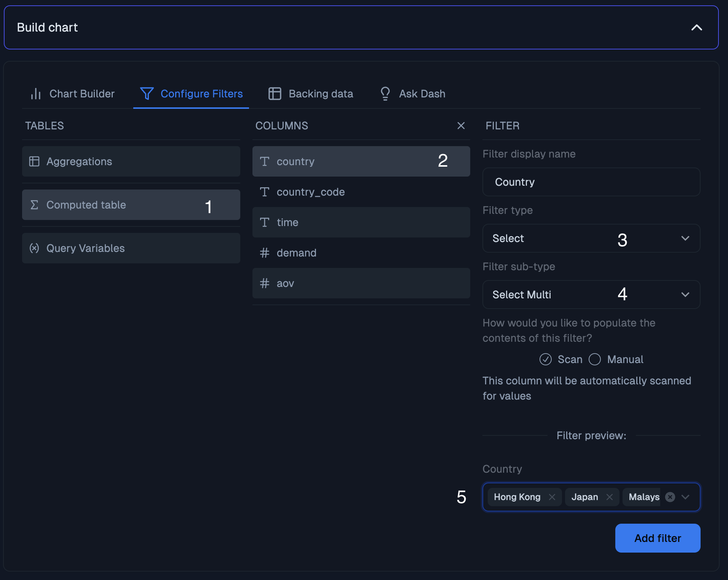Select the Scan filter population option
This screenshot has height=580, width=728.
coord(545,359)
